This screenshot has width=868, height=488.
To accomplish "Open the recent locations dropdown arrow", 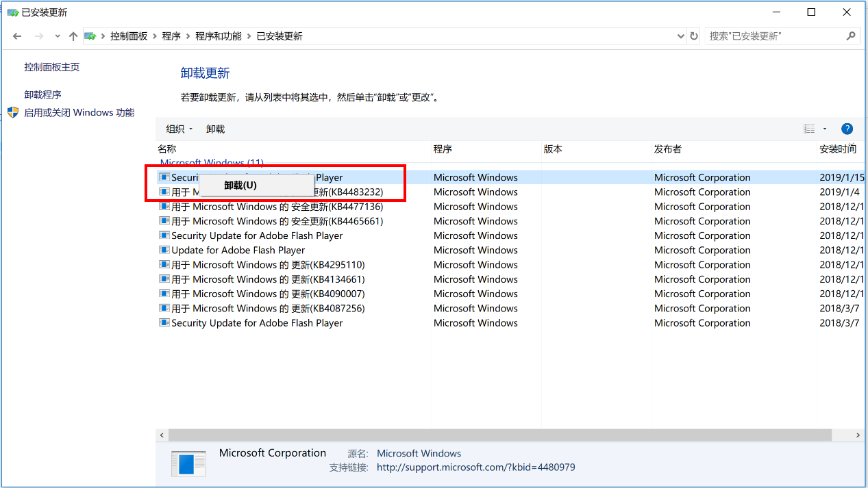I will point(57,36).
